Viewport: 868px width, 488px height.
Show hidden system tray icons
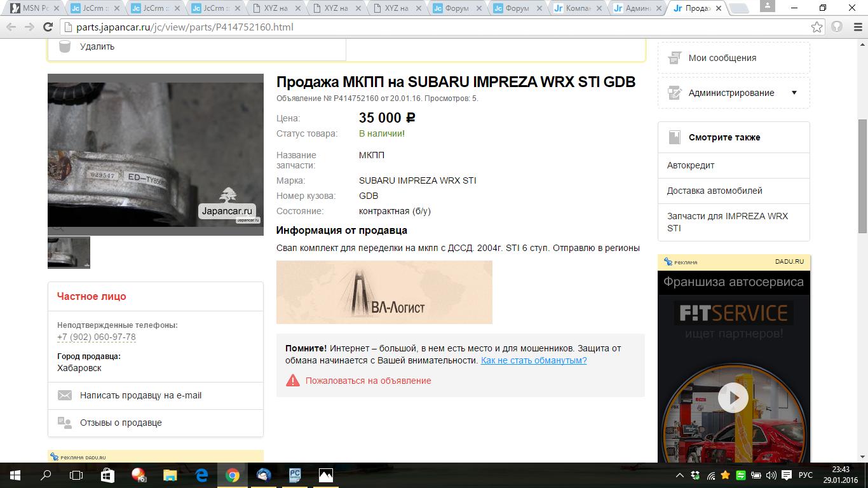(680, 475)
